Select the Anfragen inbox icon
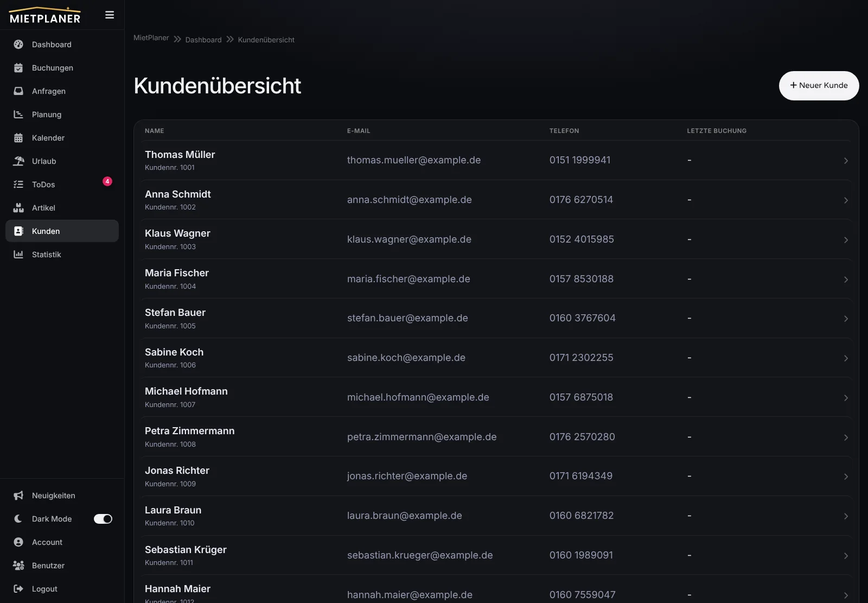This screenshot has width=868, height=603. tap(18, 91)
